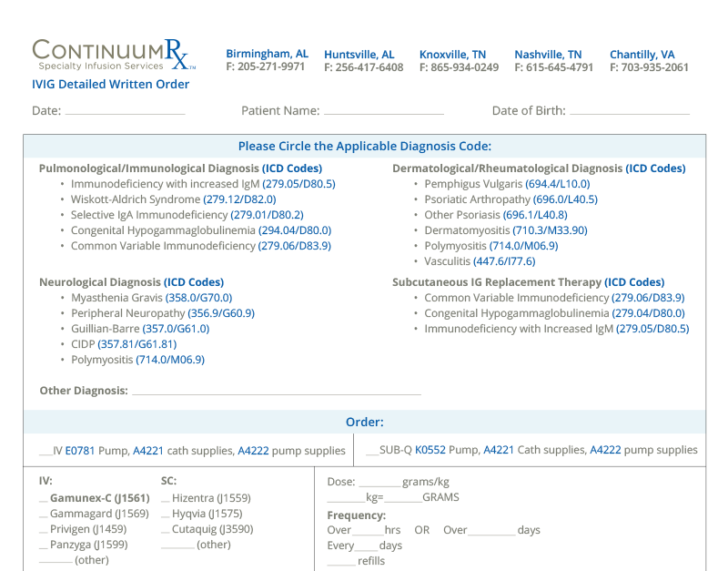The image size is (728, 571).
Task: Click Myasthenia Gravis code (358.0/G70.0)
Action: point(198,298)
